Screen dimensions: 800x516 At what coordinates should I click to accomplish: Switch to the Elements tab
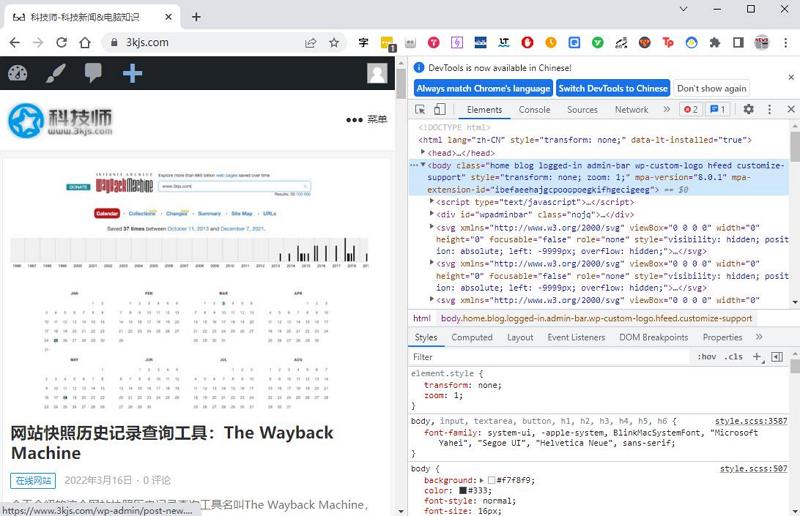pyautogui.click(x=484, y=110)
